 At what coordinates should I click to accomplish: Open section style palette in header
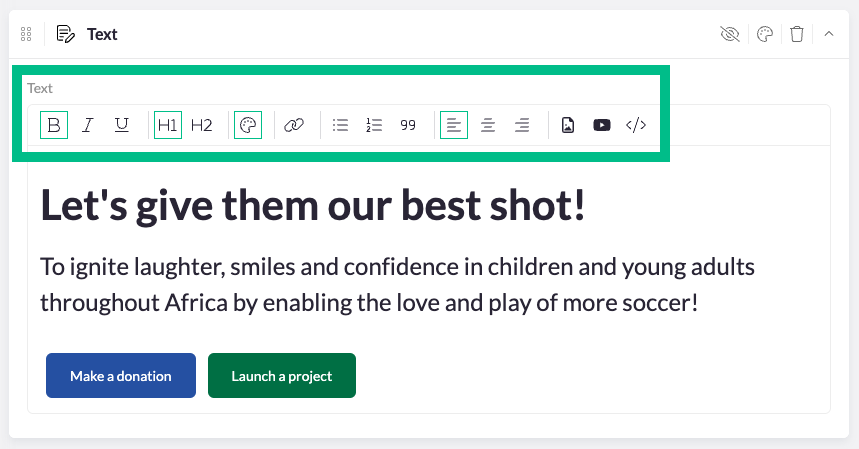click(764, 34)
